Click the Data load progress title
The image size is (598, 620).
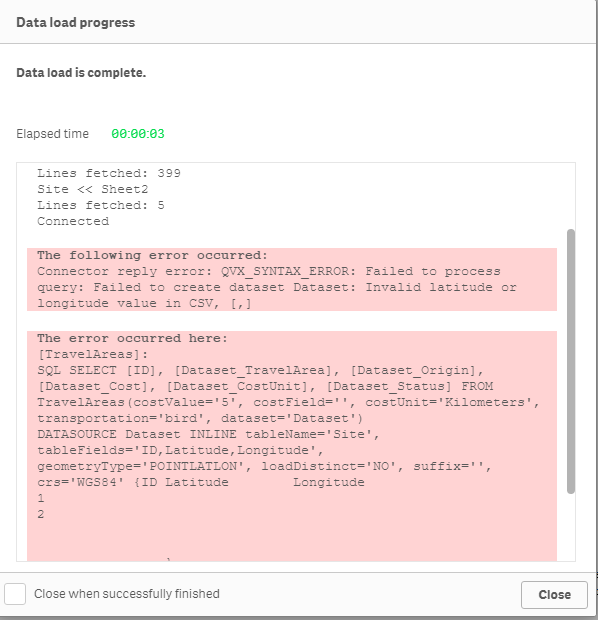pos(76,23)
